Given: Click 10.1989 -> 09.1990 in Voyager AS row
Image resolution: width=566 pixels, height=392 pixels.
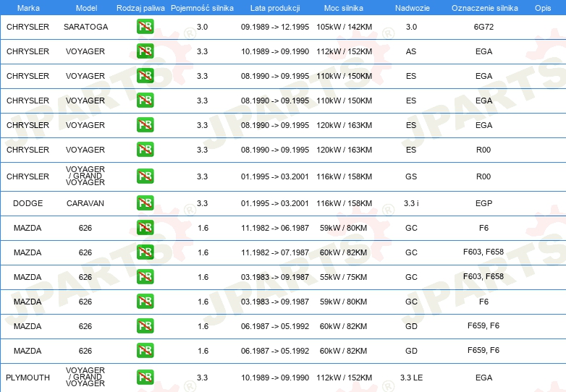Looking at the screenshot, I should pyautogui.click(x=275, y=51).
